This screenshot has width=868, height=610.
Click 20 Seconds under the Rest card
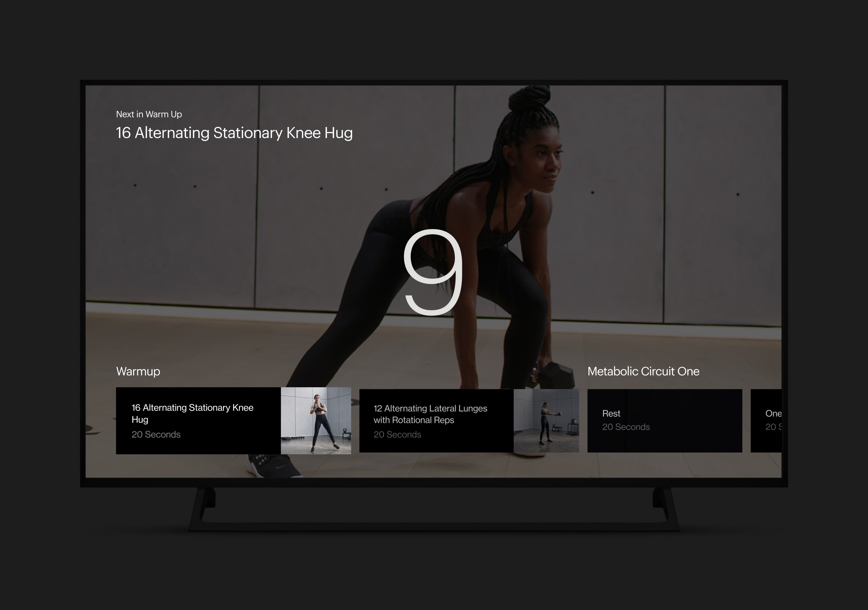coord(626,427)
